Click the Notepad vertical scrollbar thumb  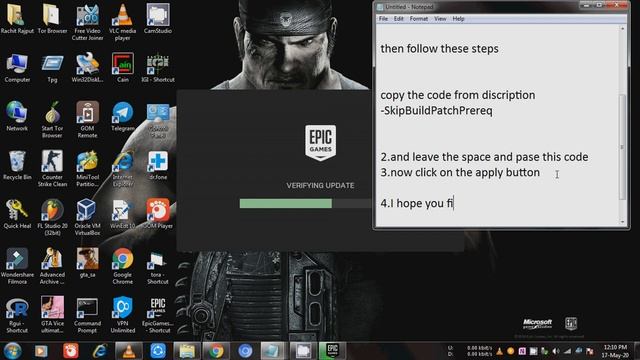[x=622, y=147]
